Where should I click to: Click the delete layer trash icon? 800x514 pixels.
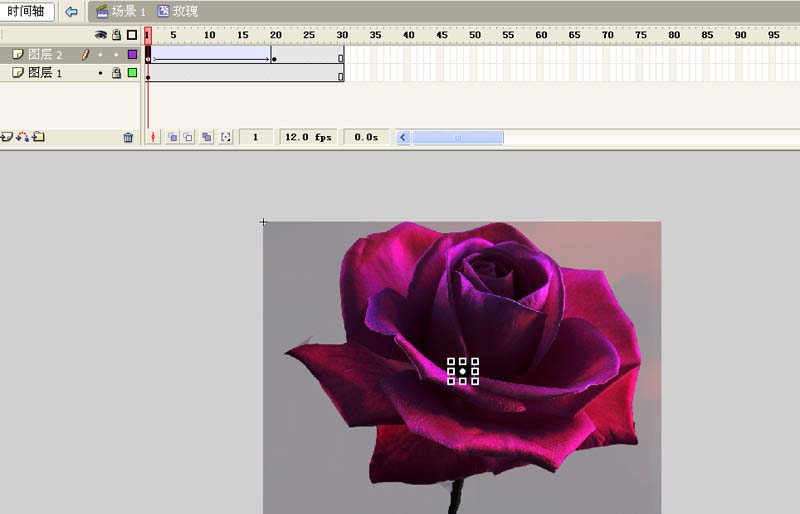[x=128, y=137]
